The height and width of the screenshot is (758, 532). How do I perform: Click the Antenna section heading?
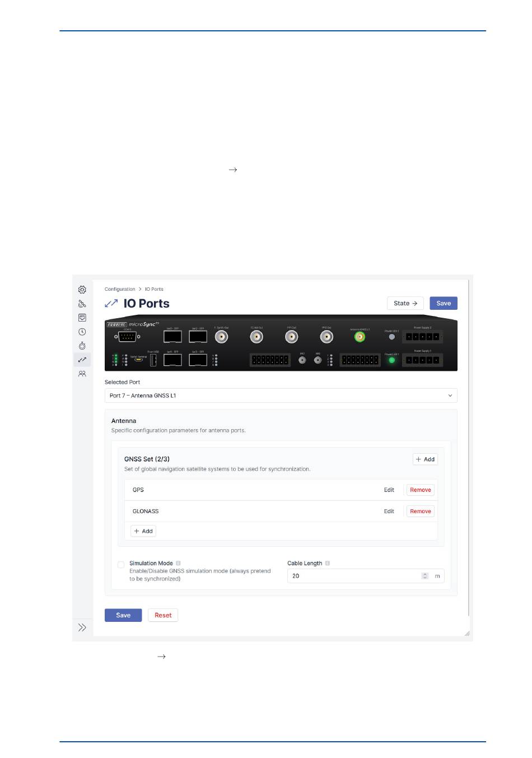click(124, 421)
